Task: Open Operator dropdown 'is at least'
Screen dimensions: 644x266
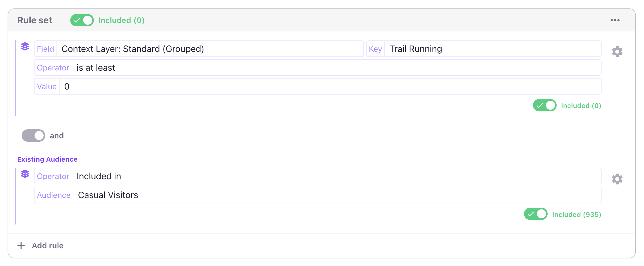Action: (318, 68)
